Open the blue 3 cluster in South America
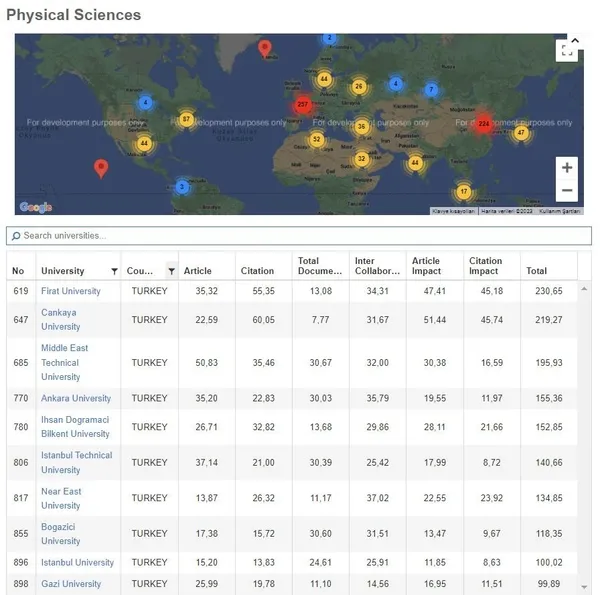Screen dimensions: 600x595 [x=182, y=187]
